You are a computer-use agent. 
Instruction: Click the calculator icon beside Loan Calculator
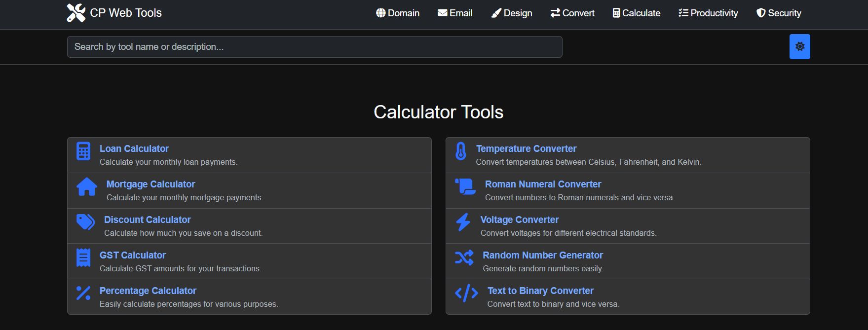point(83,151)
